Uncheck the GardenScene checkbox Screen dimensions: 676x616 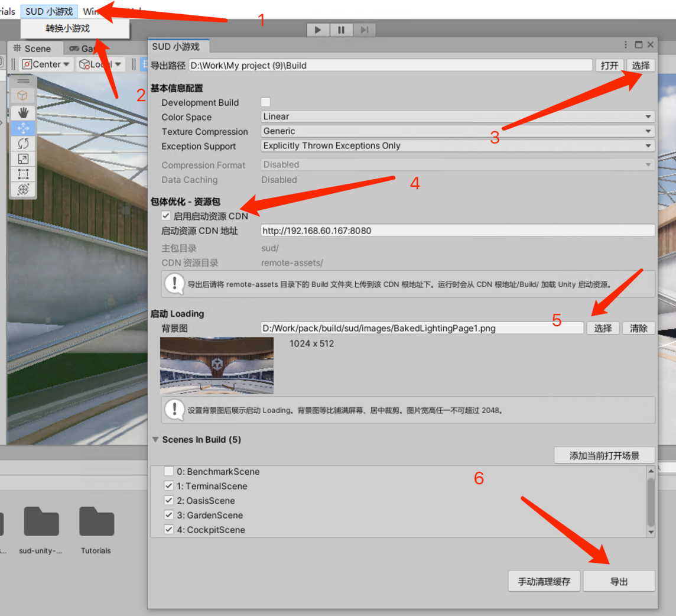coord(169,515)
